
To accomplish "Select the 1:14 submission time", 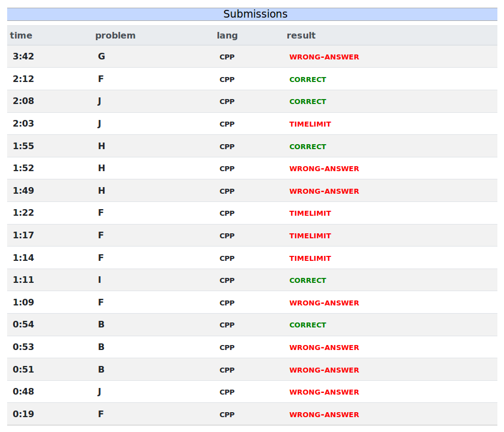I will 23,258.
